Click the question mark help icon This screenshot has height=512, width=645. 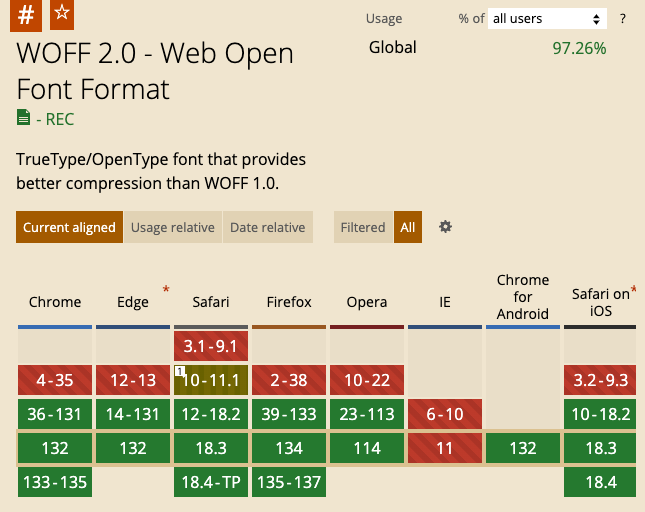[x=623, y=19]
